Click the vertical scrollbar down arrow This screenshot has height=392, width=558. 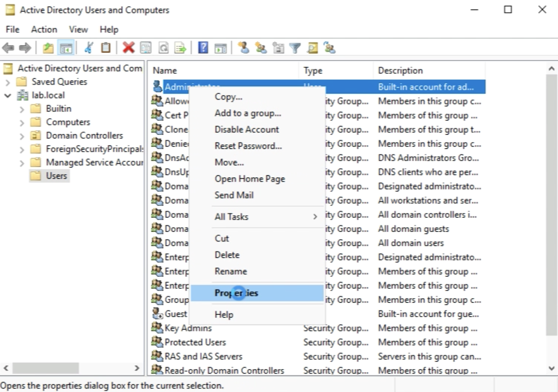coord(551,368)
